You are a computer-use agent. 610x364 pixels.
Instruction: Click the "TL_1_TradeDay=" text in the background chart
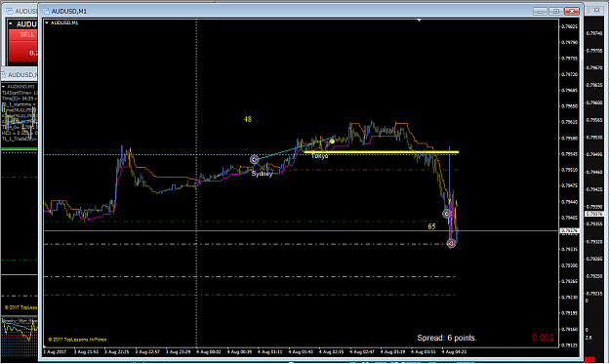(x=20, y=139)
